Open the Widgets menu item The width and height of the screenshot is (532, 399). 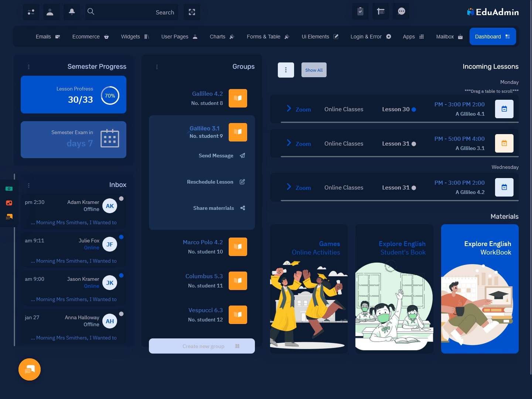click(135, 37)
